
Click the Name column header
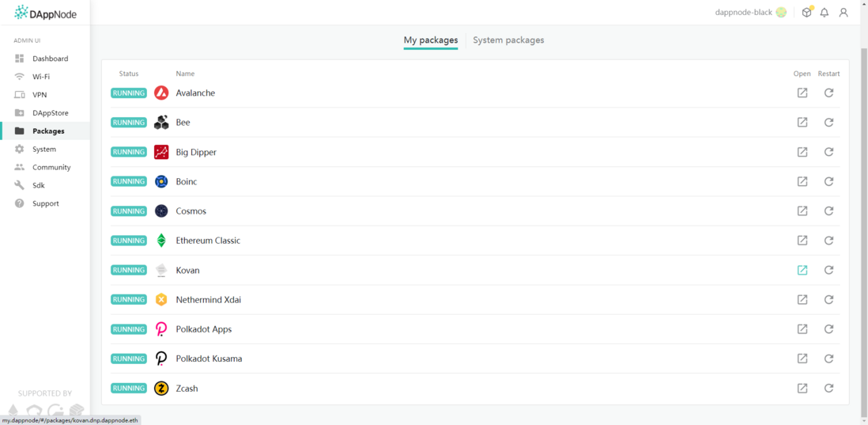click(x=185, y=73)
